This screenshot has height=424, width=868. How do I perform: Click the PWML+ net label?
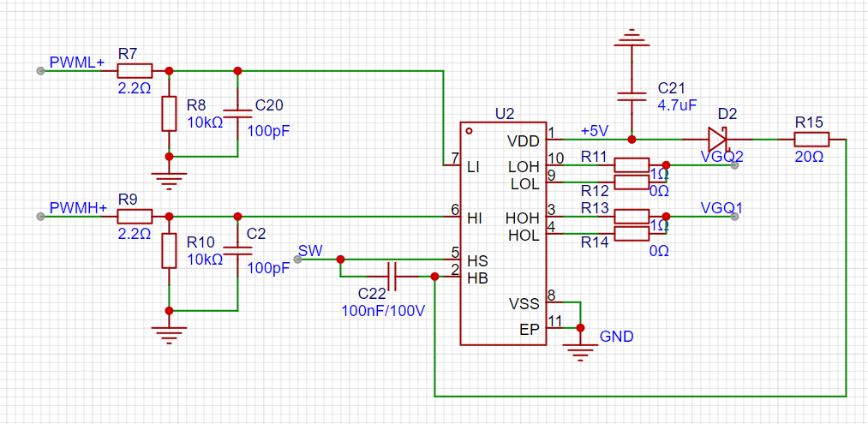point(76,62)
